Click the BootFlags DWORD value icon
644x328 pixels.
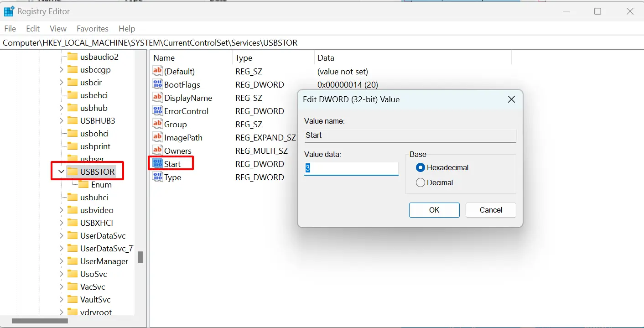click(x=157, y=84)
